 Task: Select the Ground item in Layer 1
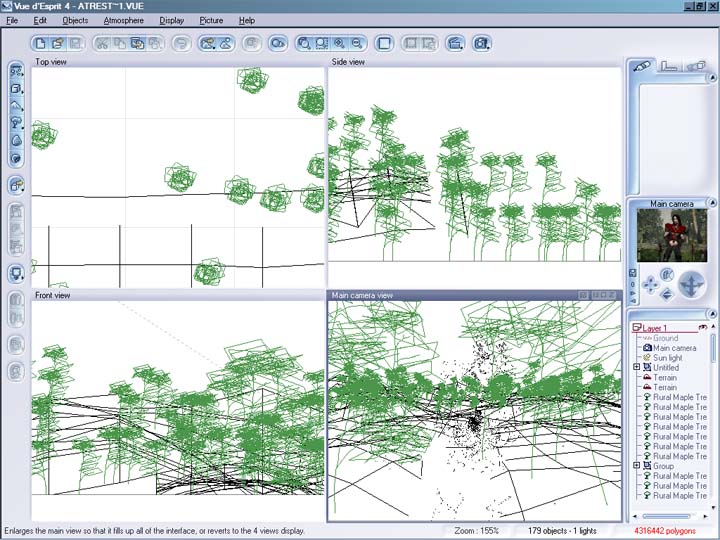[664, 338]
